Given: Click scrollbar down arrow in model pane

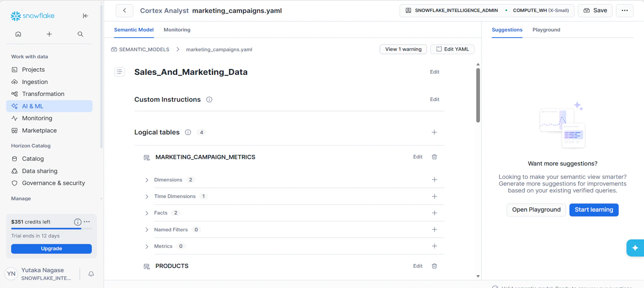Looking at the screenshot, I should coord(478,276).
